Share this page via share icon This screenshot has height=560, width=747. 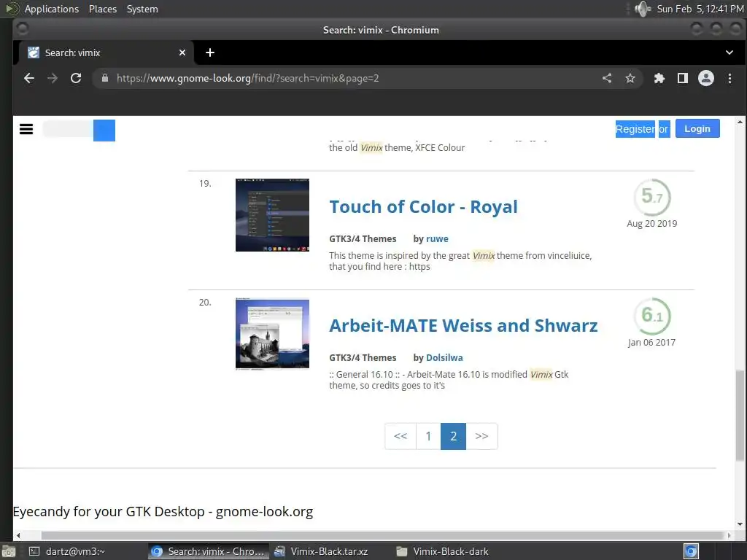(x=606, y=78)
